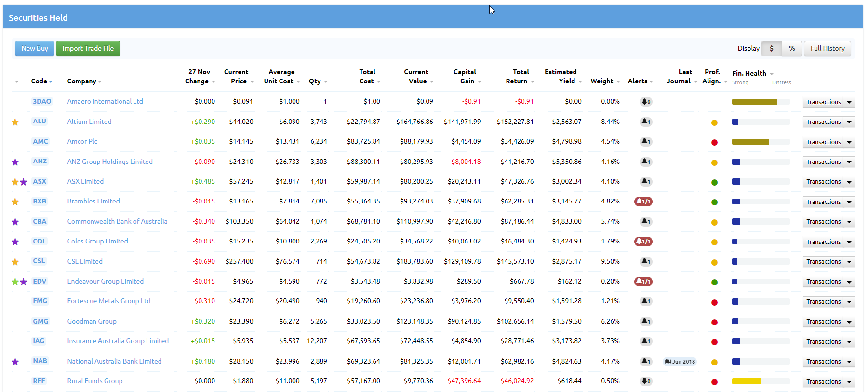The image size is (868, 392).
Task: Switch display to percentage mode
Action: [792, 48]
